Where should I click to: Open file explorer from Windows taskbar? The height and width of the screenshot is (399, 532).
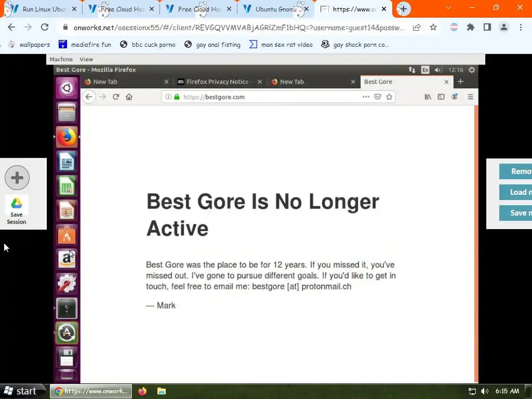[x=162, y=391]
